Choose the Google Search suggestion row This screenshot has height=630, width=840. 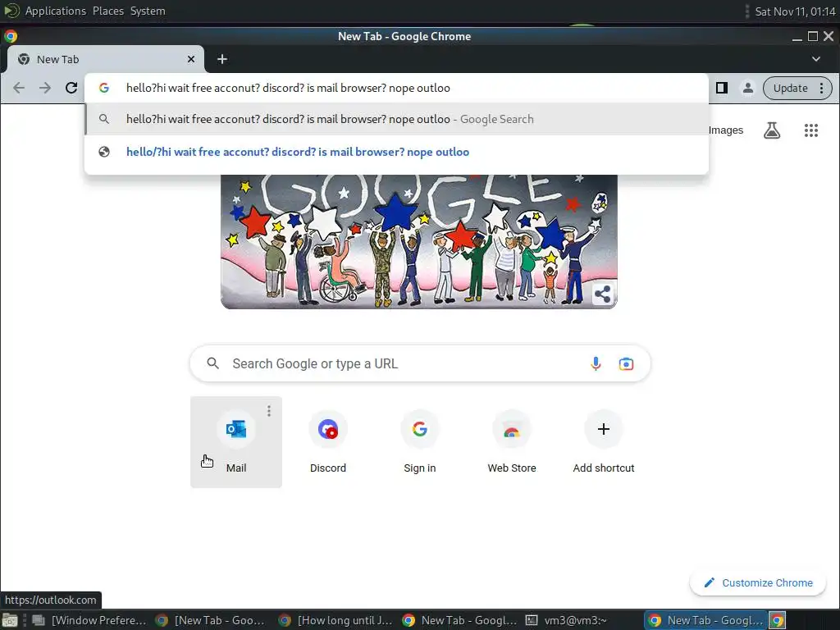396,119
